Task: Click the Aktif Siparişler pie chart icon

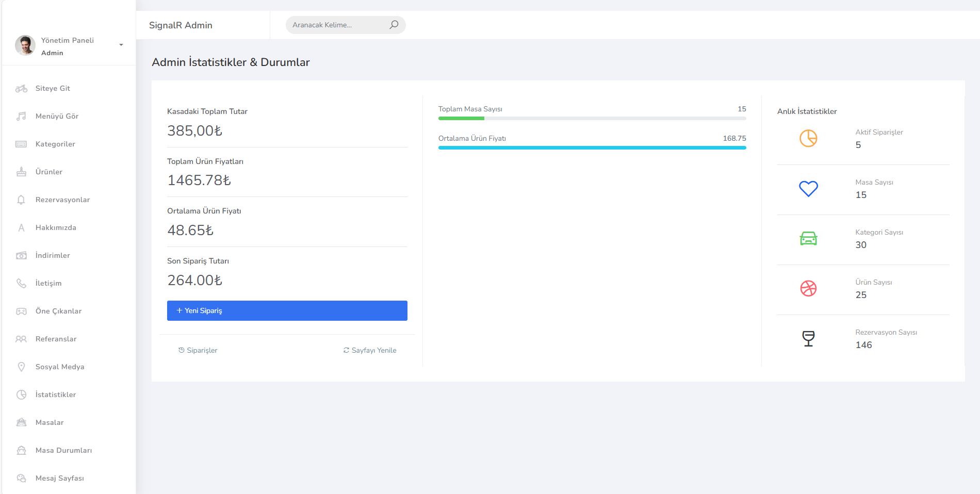Action: click(x=808, y=138)
